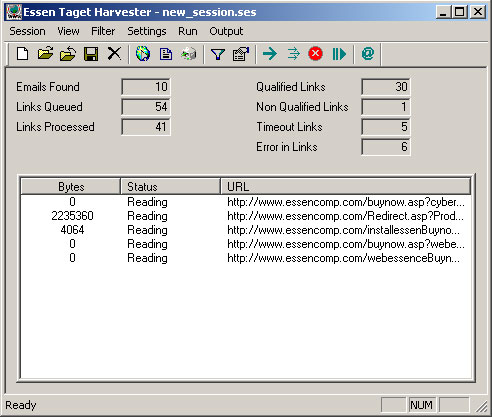Viewport: 492px width, 417px height.
Task: Click the first Open folder icon
Action: click(45, 54)
